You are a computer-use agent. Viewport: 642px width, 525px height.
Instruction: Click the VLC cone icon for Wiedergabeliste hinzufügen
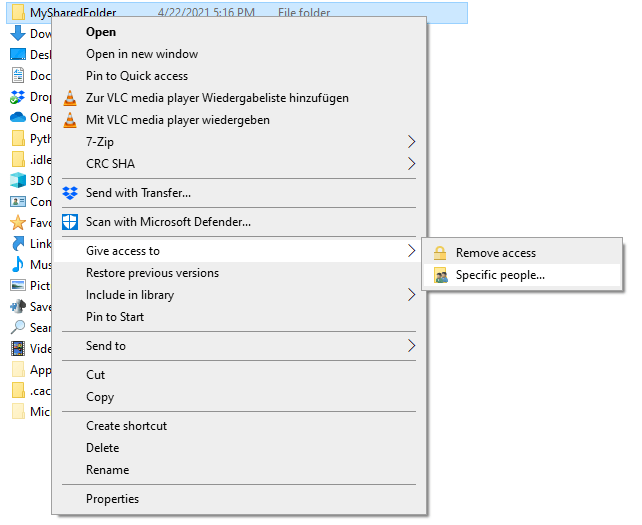click(x=70, y=98)
